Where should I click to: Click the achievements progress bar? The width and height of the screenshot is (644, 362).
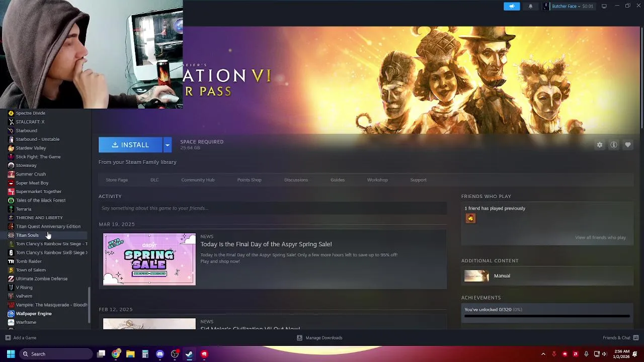pos(547,316)
